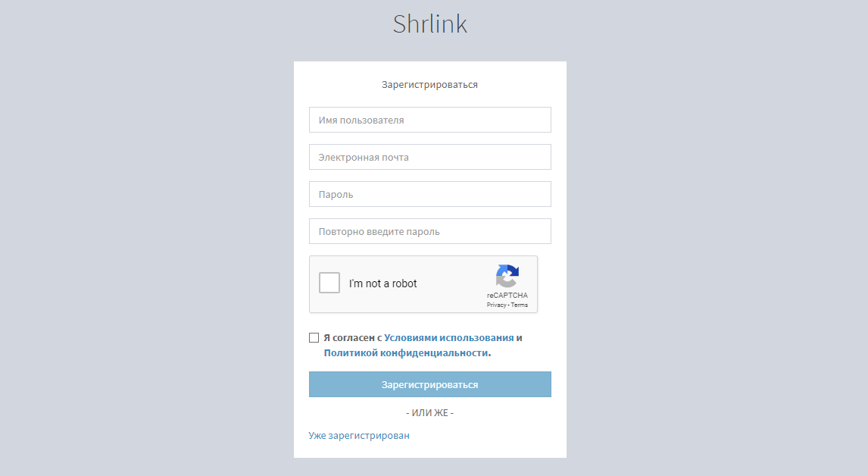Click the reCAPTCHA logo icon

507,276
